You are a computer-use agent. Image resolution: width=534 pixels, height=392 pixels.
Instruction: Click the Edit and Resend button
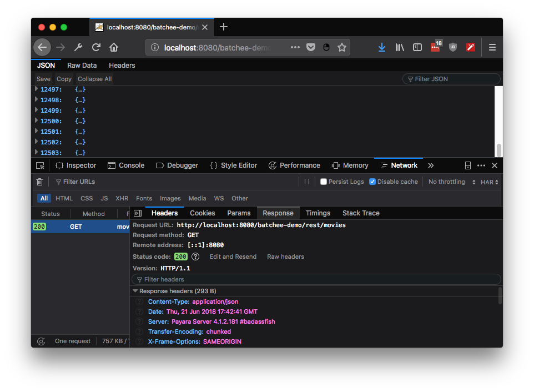coord(233,257)
